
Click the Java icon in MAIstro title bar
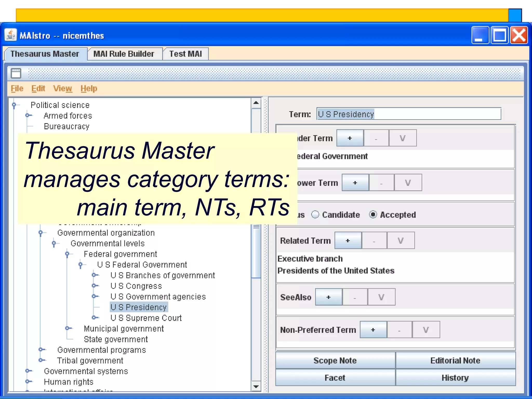tap(11, 35)
